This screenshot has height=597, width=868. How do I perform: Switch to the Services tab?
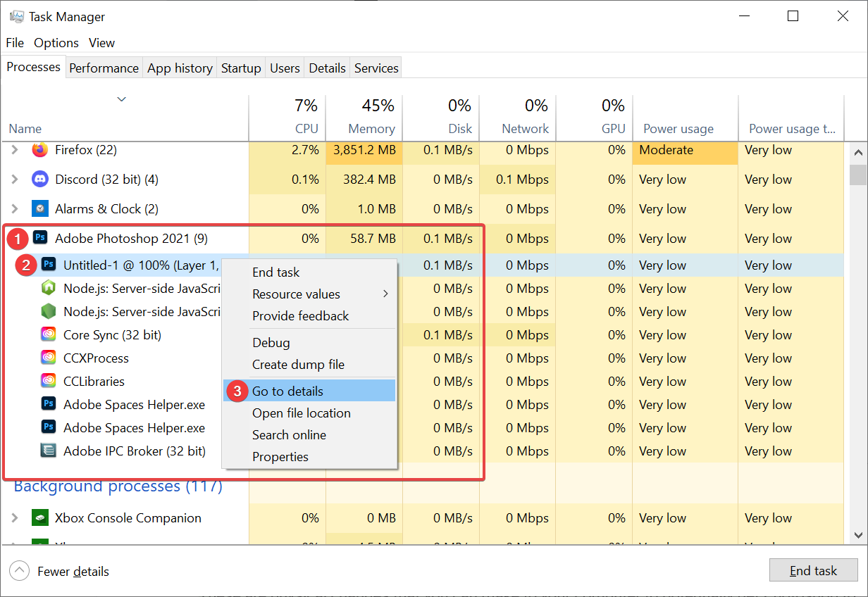tap(376, 68)
